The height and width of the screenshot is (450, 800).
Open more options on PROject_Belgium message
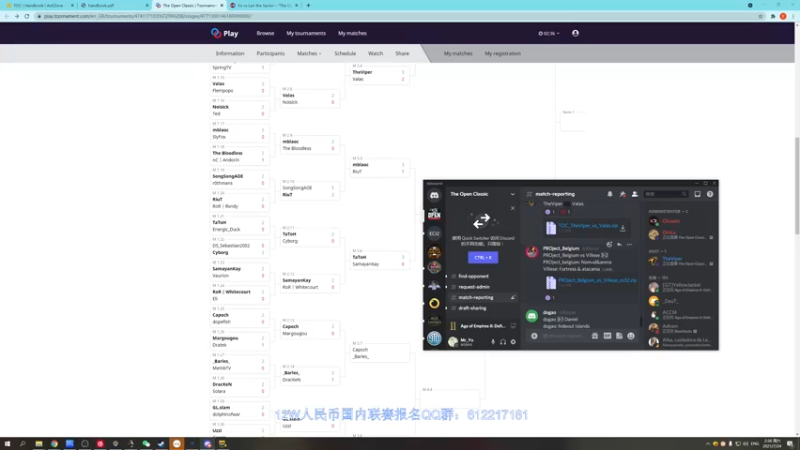629,244
